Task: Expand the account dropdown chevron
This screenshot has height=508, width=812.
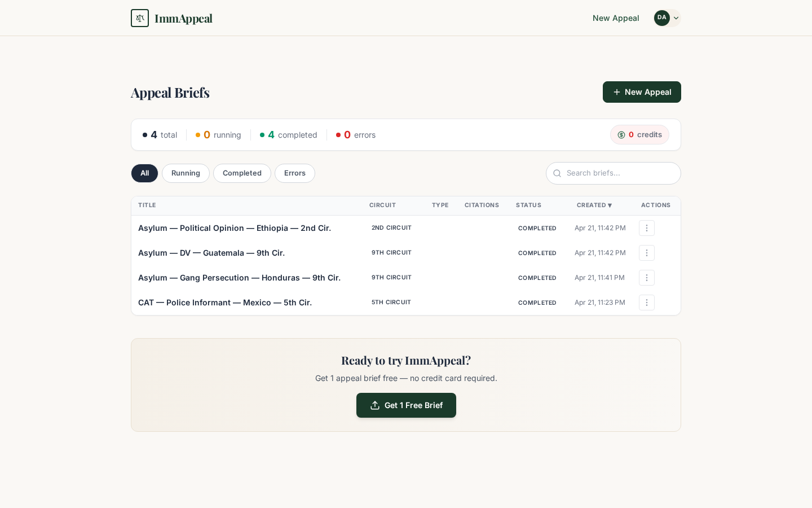Action: point(676,18)
